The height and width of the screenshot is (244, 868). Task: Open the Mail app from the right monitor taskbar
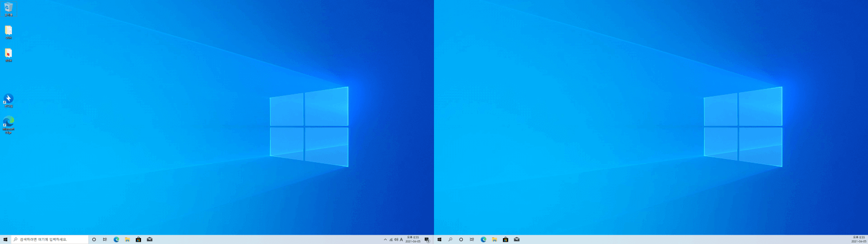click(517, 239)
